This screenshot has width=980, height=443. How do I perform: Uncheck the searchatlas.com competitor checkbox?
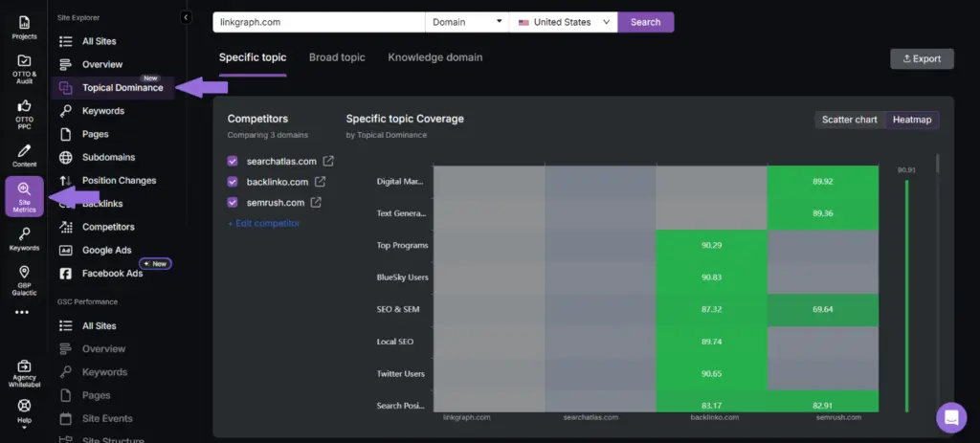(233, 161)
